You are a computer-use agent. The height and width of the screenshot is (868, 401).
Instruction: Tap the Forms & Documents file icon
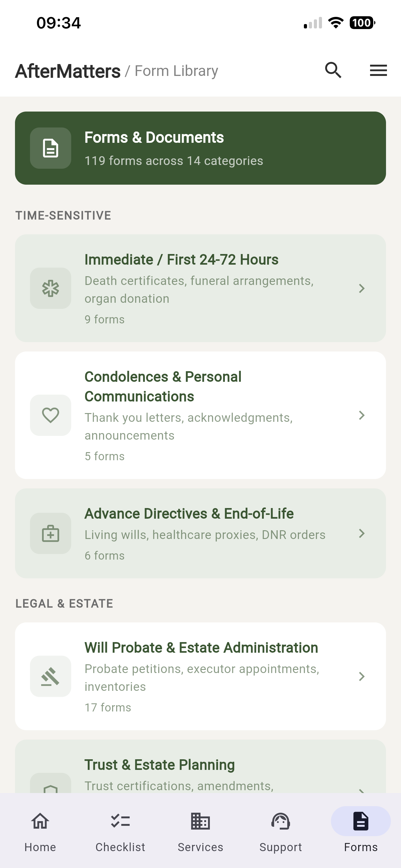tap(51, 148)
